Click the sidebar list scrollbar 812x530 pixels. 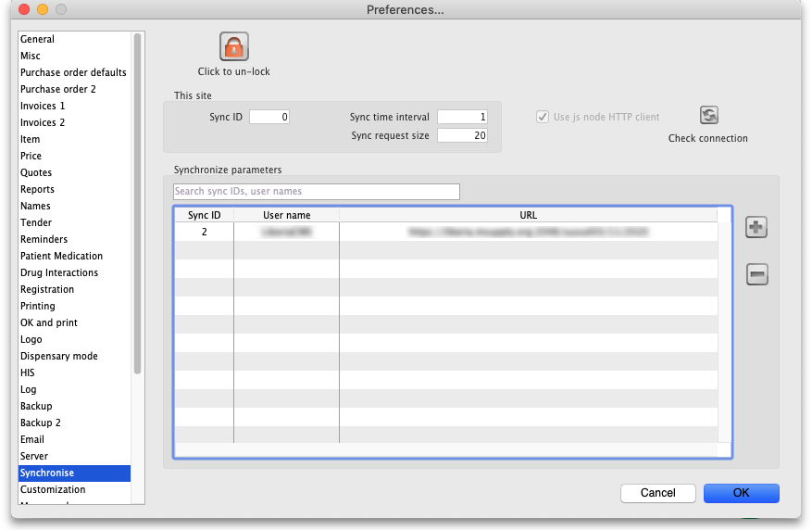(138, 204)
